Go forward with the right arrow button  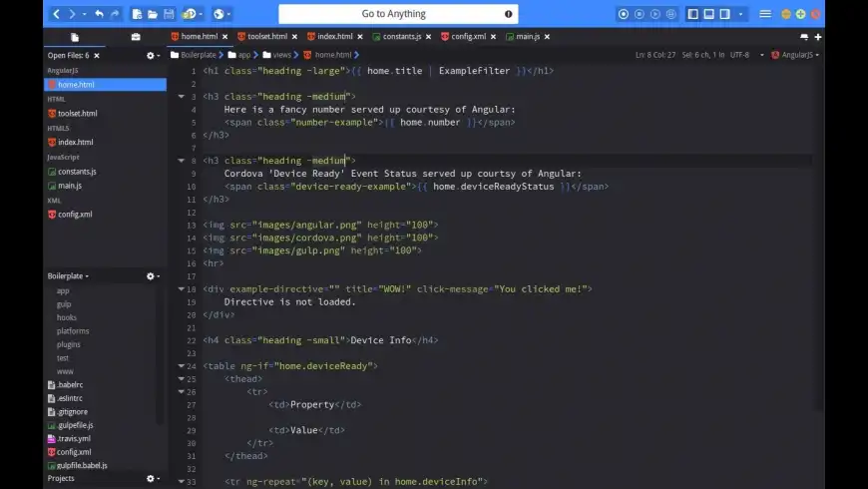[x=72, y=14]
